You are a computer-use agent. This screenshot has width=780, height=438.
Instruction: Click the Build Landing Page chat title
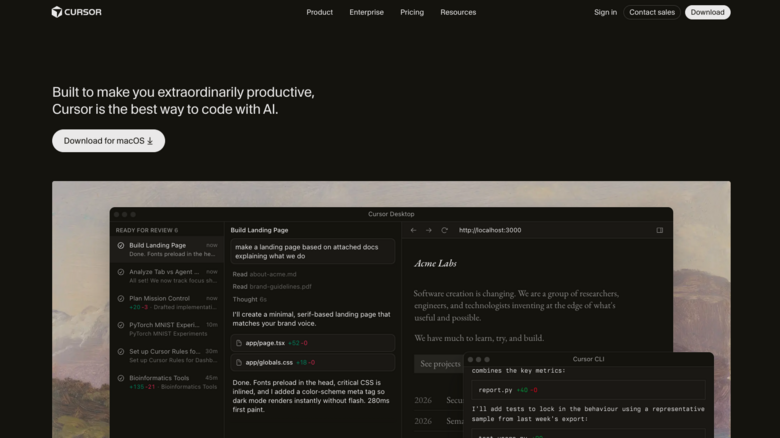point(259,230)
